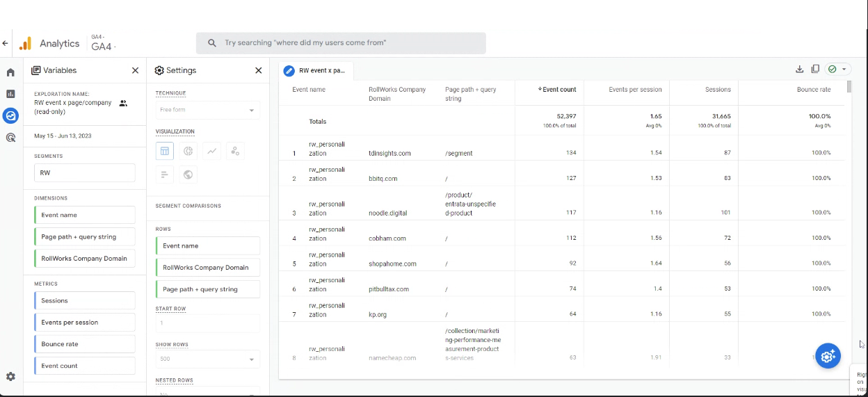Select the line chart visualization icon

[x=211, y=151]
